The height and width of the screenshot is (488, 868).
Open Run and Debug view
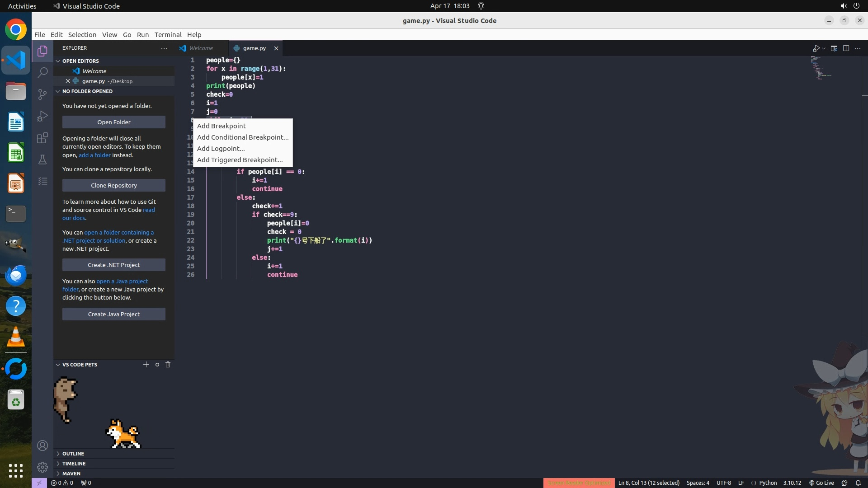(x=42, y=116)
